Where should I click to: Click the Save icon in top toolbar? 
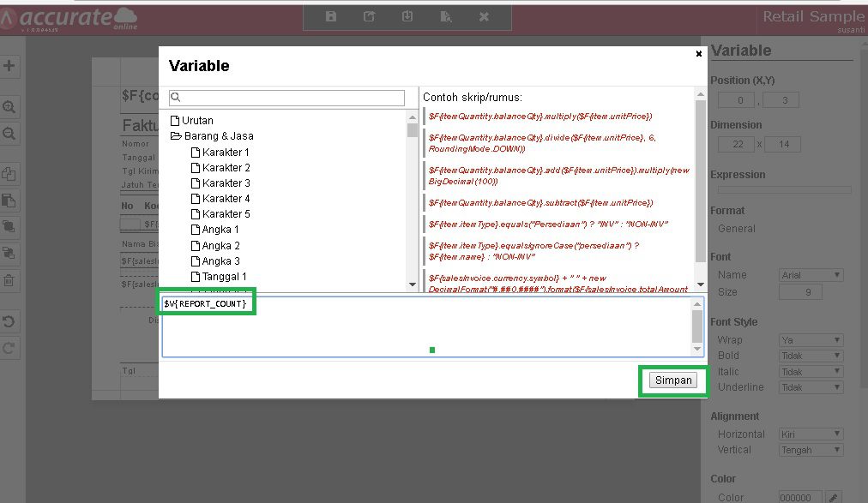pyautogui.click(x=331, y=16)
